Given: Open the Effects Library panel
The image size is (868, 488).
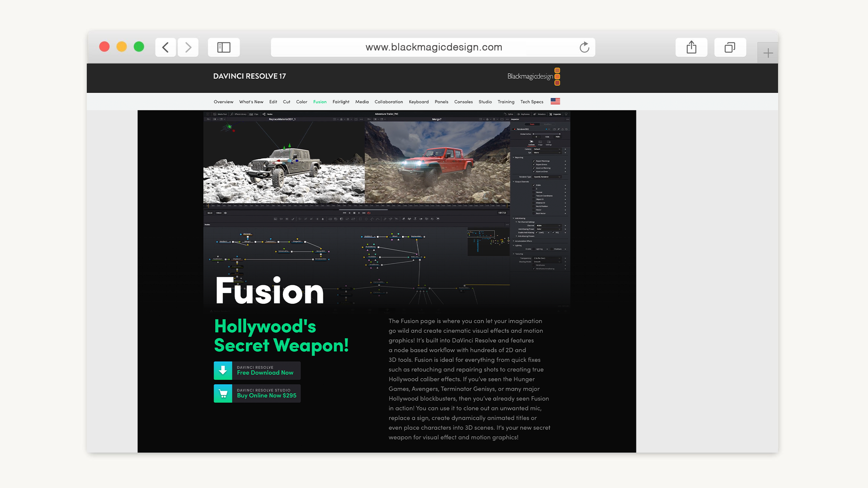Looking at the screenshot, I should 239,114.
